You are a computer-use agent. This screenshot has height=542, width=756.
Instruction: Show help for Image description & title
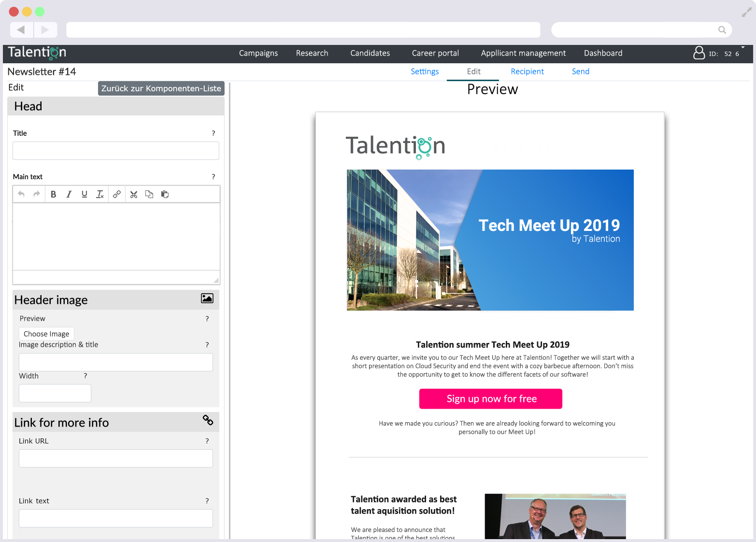coord(207,345)
